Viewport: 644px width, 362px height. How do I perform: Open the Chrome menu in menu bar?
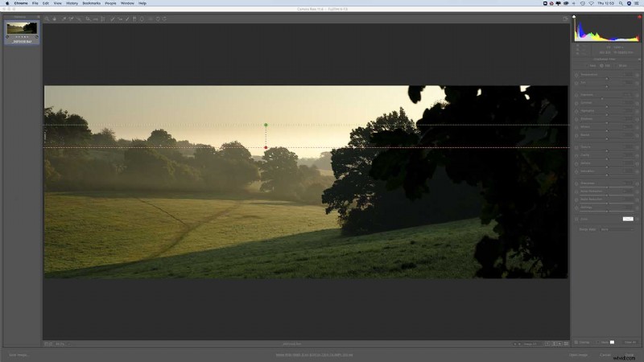(21, 3)
